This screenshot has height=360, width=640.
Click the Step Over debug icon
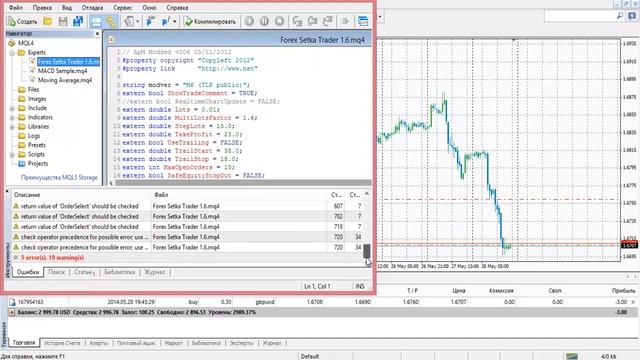coord(313,22)
